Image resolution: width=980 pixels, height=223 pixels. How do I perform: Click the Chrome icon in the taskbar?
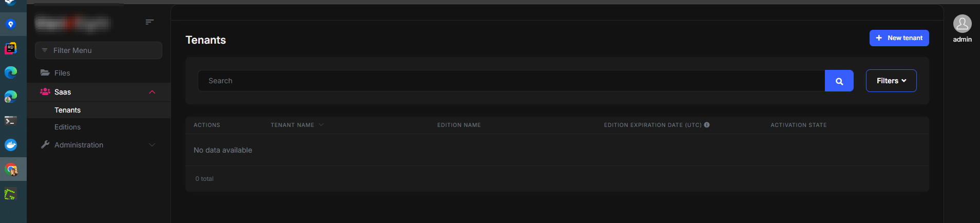tap(11, 169)
